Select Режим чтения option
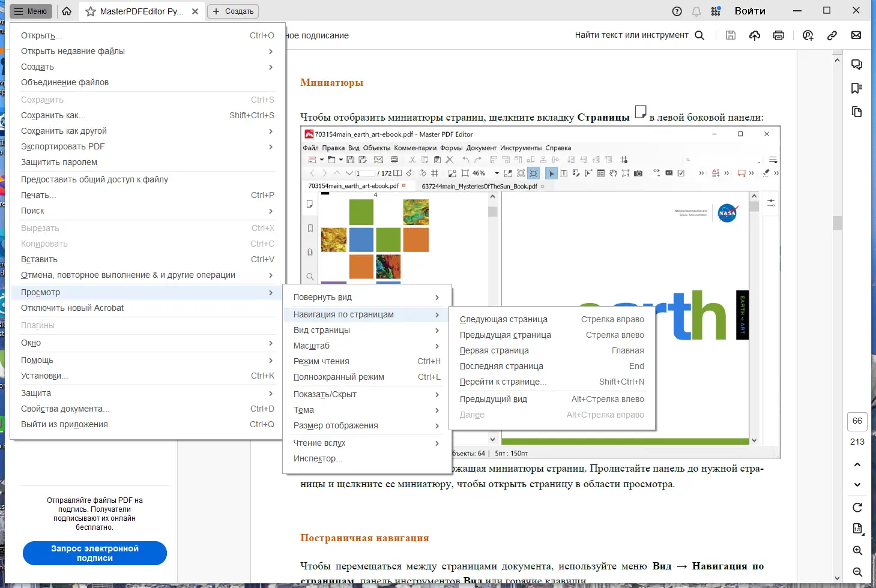876x588 pixels. (x=367, y=361)
